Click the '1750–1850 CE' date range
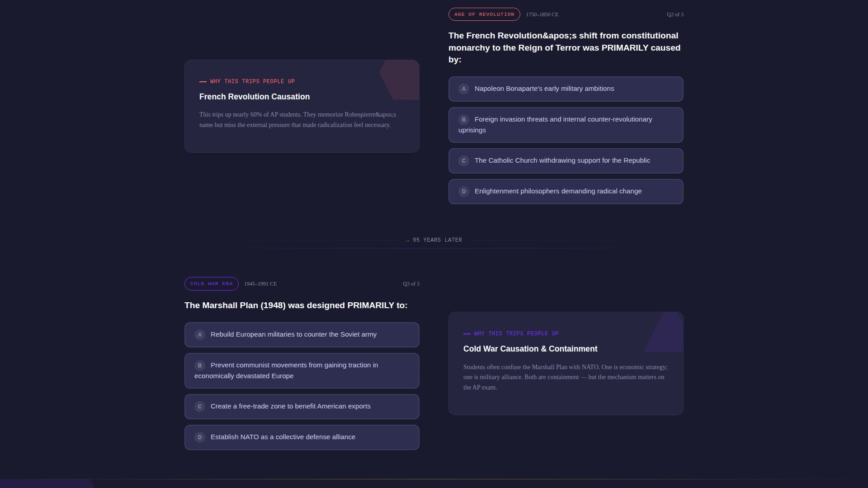868x488 pixels. coord(542,14)
